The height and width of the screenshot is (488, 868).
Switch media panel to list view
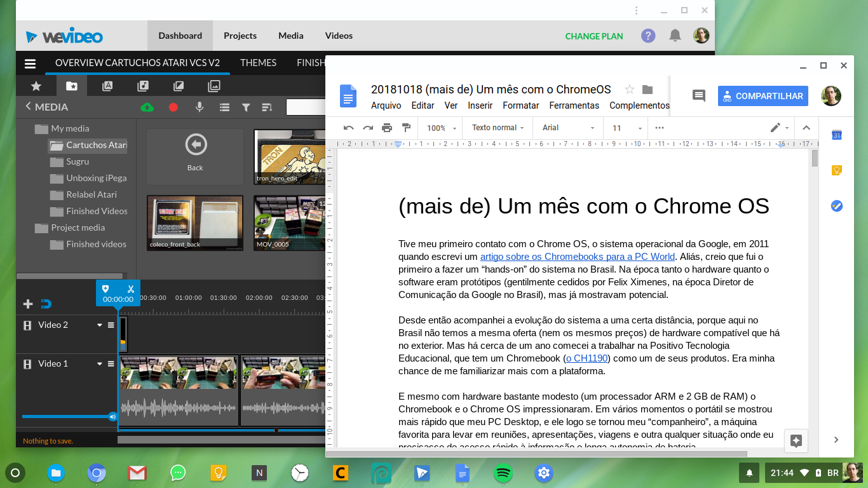[224, 107]
